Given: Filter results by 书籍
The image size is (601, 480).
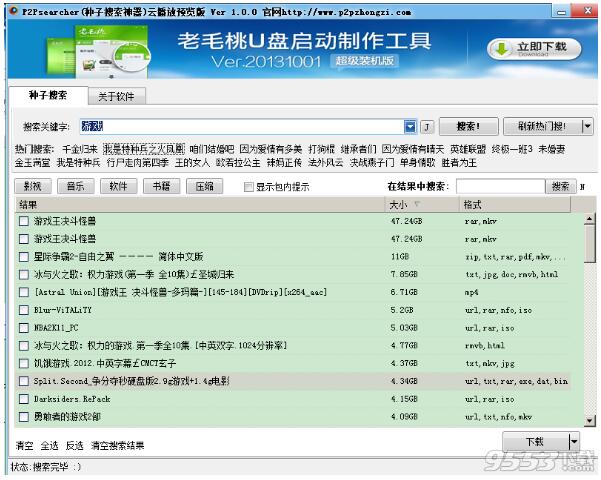Looking at the screenshot, I should point(161,186).
